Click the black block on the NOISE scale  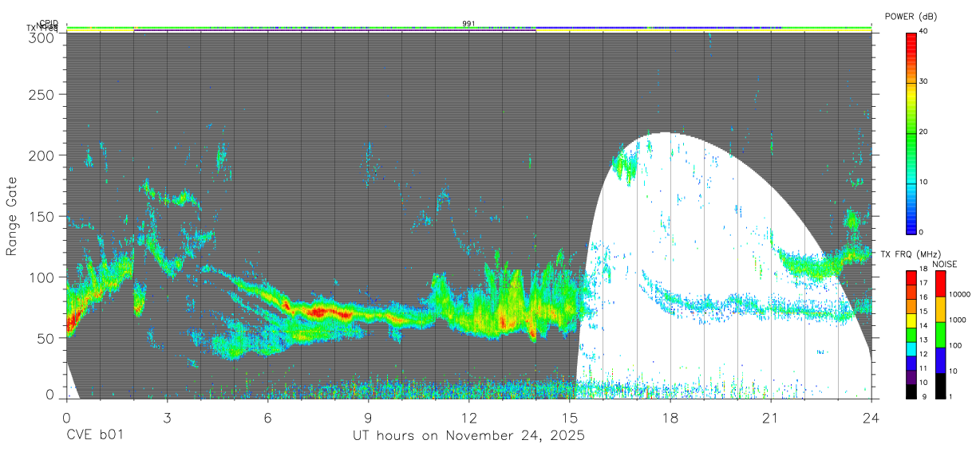coord(940,386)
